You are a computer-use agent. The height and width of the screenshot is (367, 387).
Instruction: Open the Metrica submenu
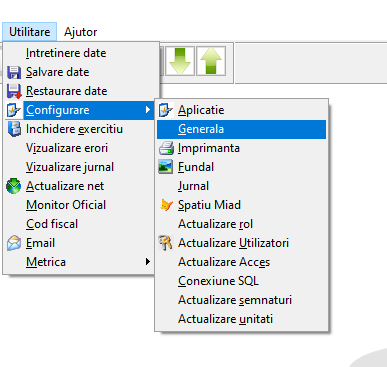(x=79, y=262)
